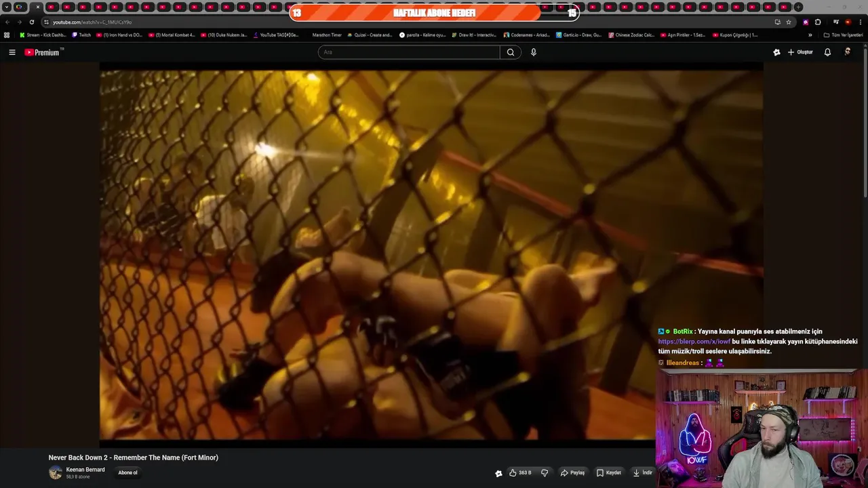Viewport: 868px width, 488px height.
Task: Like the video with thumbs-up 363 B
Action: tap(520, 473)
